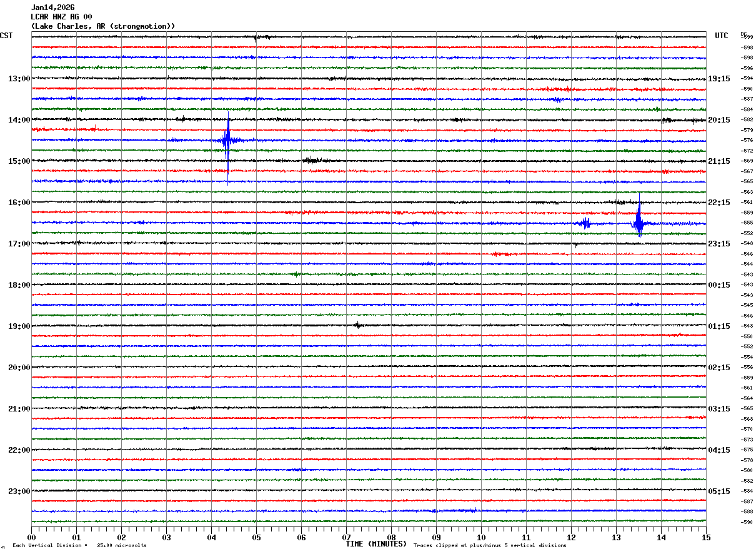
Task: Click the 14:00 CST time label
Action: (x=19, y=120)
